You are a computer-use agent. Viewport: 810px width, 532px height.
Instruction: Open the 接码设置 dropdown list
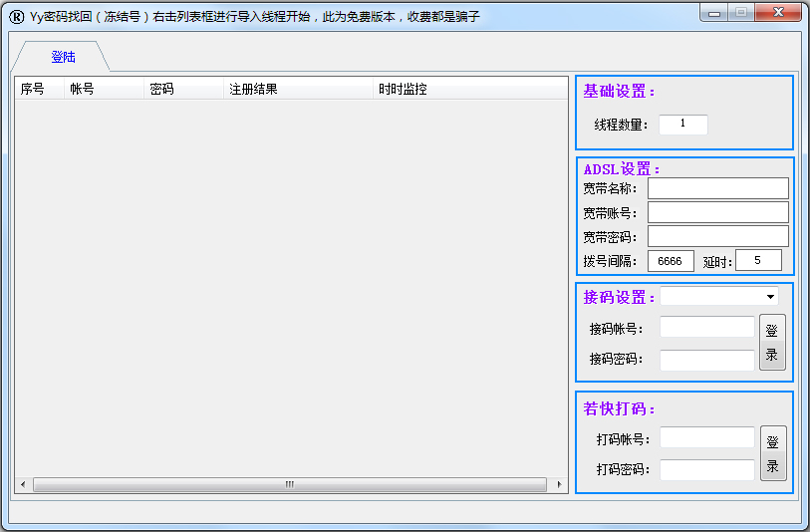(x=770, y=297)
